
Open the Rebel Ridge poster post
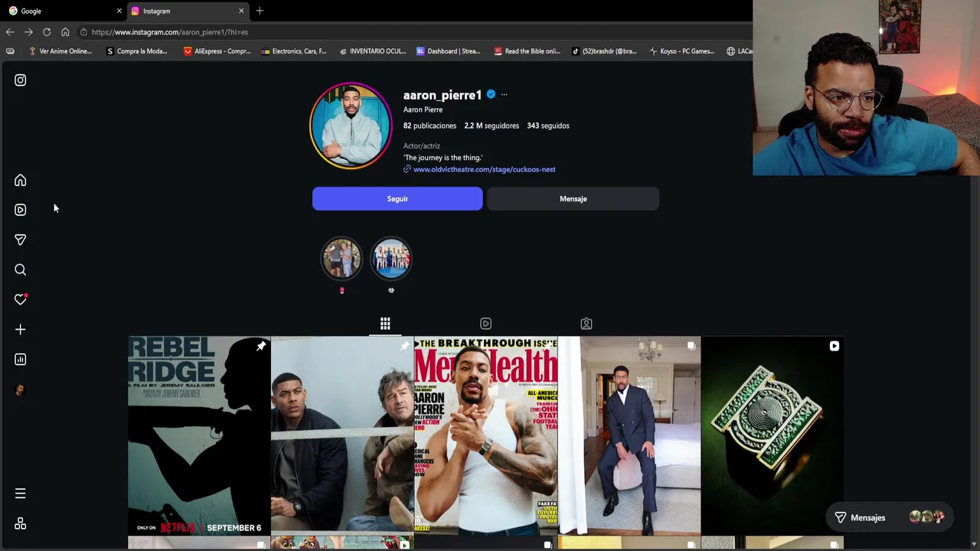click(x=199, y=435)
